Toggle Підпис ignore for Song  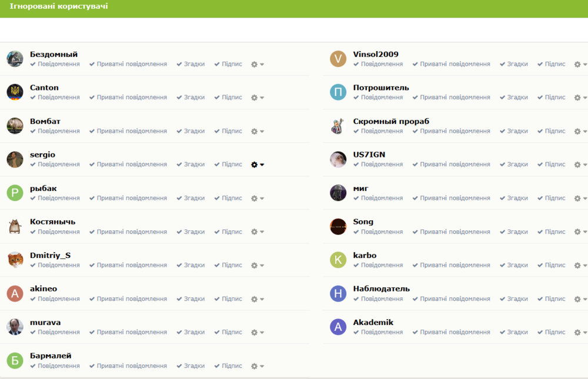[551, 232]
